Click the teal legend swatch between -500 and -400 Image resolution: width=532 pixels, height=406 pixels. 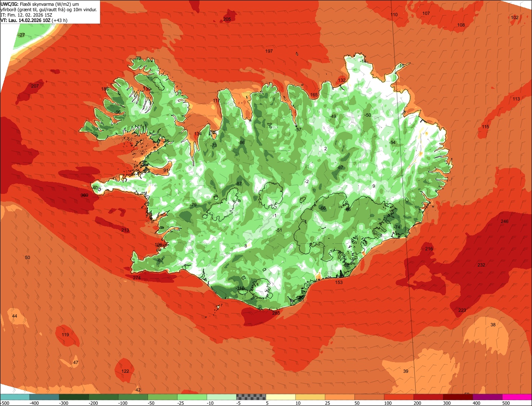(x=15, y=397)
